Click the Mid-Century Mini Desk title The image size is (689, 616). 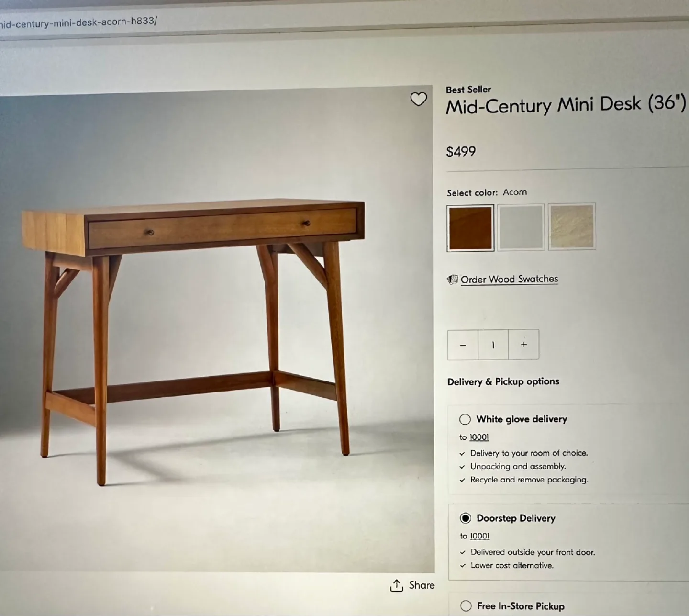[x=566, y=104]
